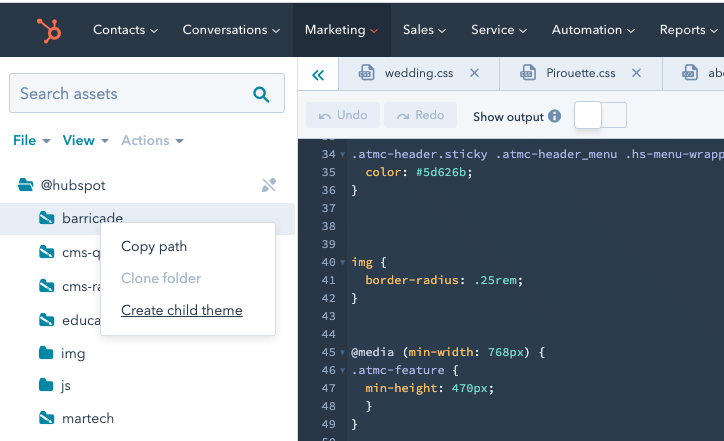Click the pin icon beside @hubspot
The height and width of the screenshot is (441, 724).
pyautogui.click(x=268, y=185)
